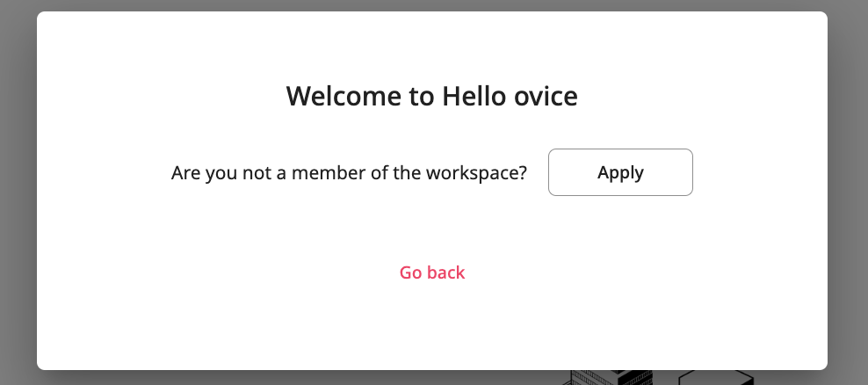Follow the pink Go back link
The width and height of the screenshot is (868, 385).
[432, 272]
